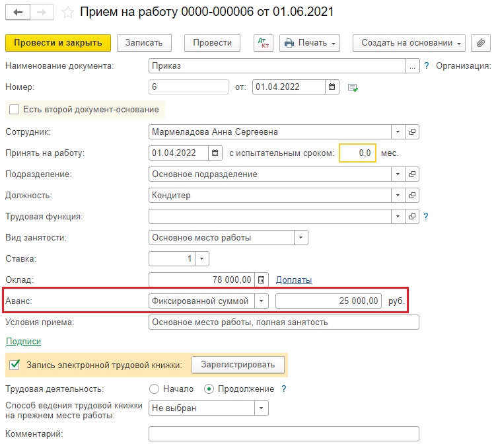Go forward with the right arrow button
The height and width of the screenshot is (448, 494).
[x=42, y=13]
